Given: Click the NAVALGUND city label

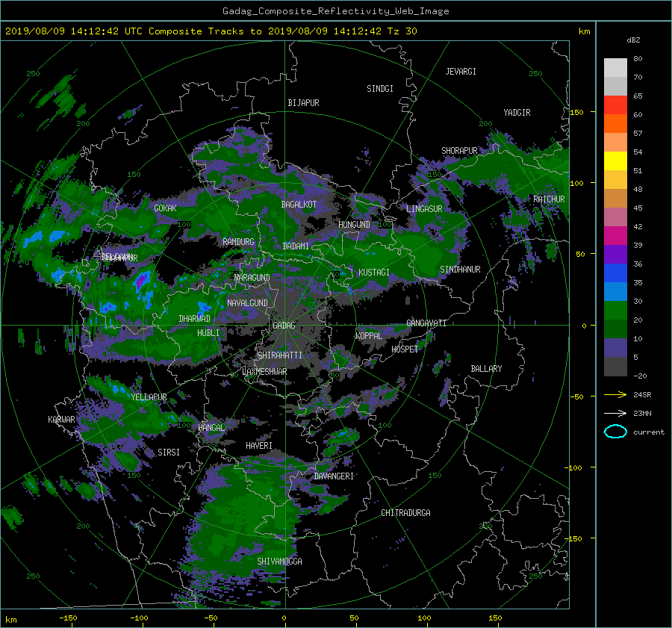Looking at the screenshot, I should pyautogui.click(x=247, y=303).
